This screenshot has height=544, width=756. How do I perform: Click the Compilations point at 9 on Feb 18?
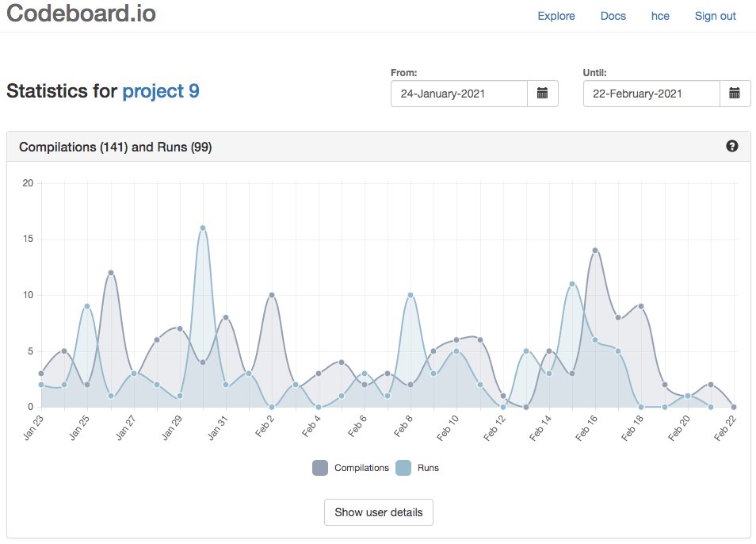[641, 306]
